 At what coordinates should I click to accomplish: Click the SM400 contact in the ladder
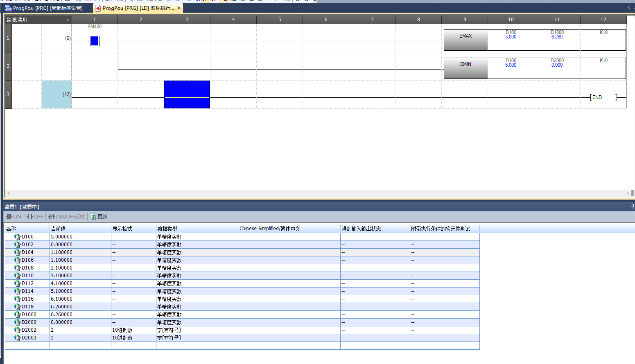click(x=95, y=41)
